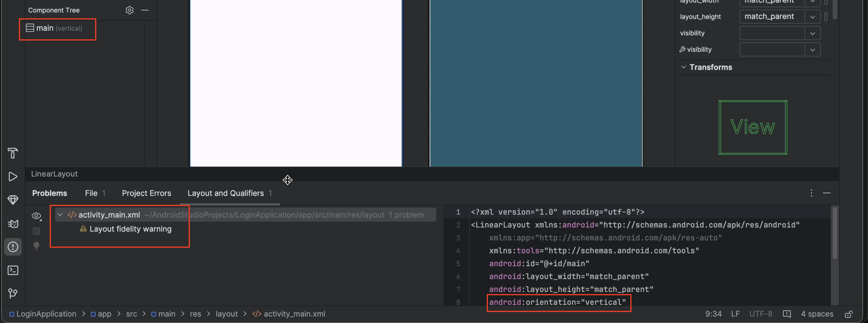Open the Terminal tool window icon
Image resolution: width=868 pixels, height=323 pixels.
click(13, 270)
